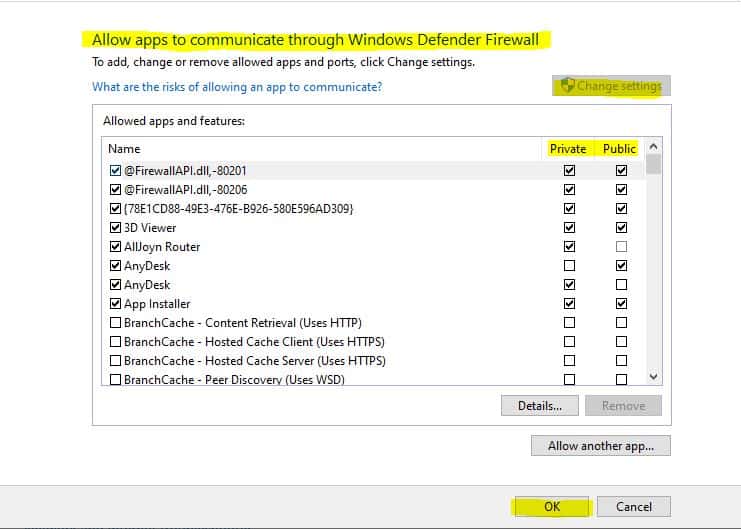This screenshot has width=741, height=529.
Task: Disable Private access for App Installer
Action: pos(569,304)
